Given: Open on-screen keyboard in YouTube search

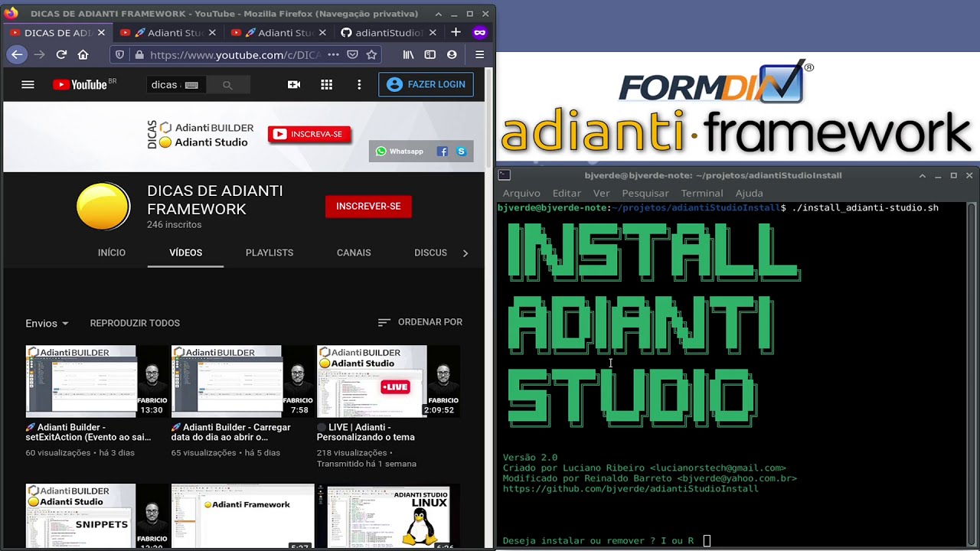Looking at the screenshot, I should [191, 85].
